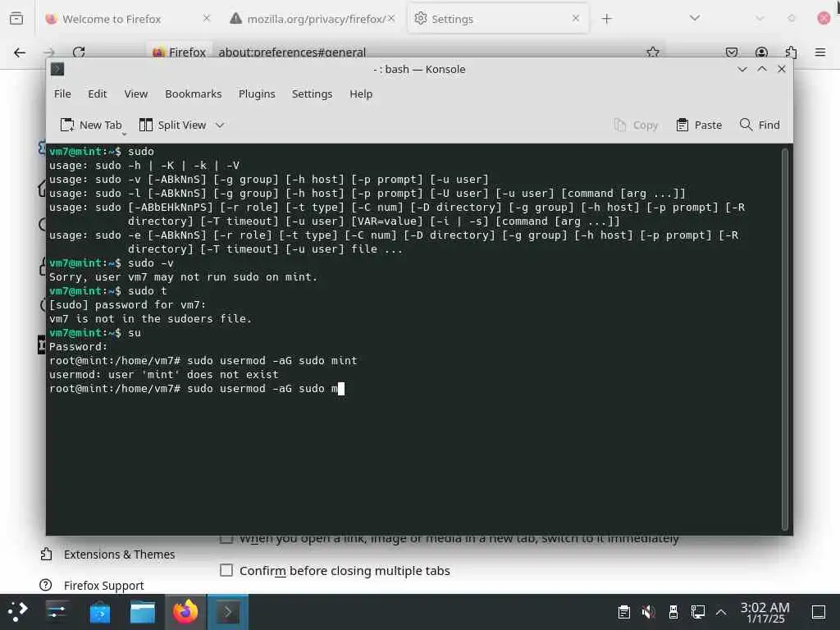
Task: Switch to Firefox from the taskbar
Action: tap(185, 612)
